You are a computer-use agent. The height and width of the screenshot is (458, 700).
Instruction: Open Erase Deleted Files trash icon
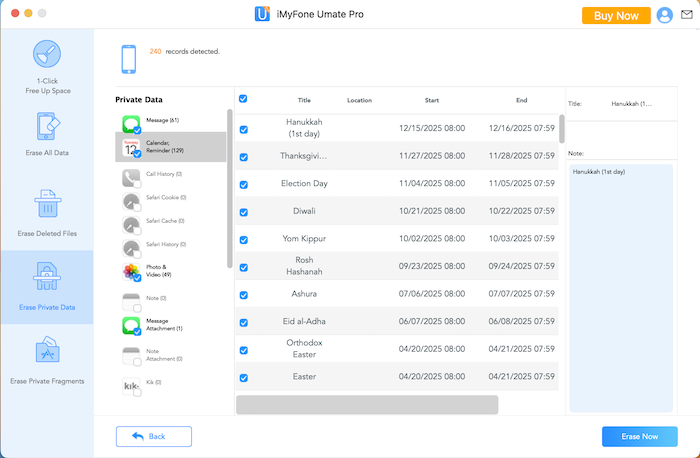[x=47, y=204]
